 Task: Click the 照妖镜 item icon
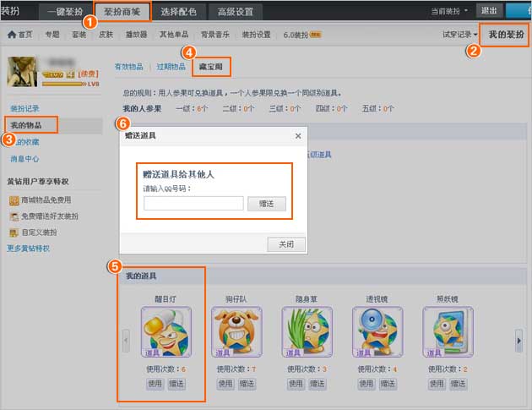[x=448, y=331]
